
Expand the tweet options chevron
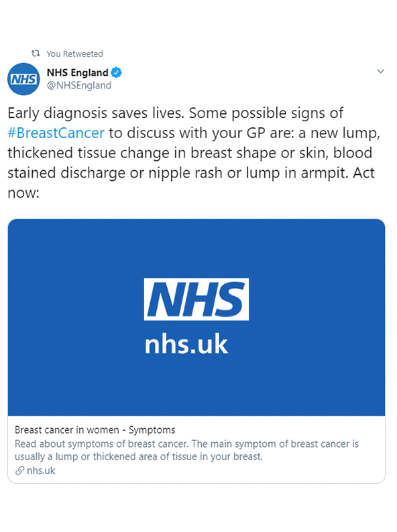[380, 71]
